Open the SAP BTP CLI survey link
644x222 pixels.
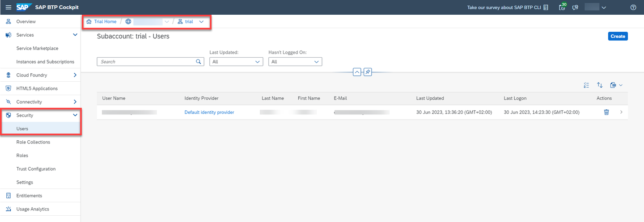click(x=504, y=7)
